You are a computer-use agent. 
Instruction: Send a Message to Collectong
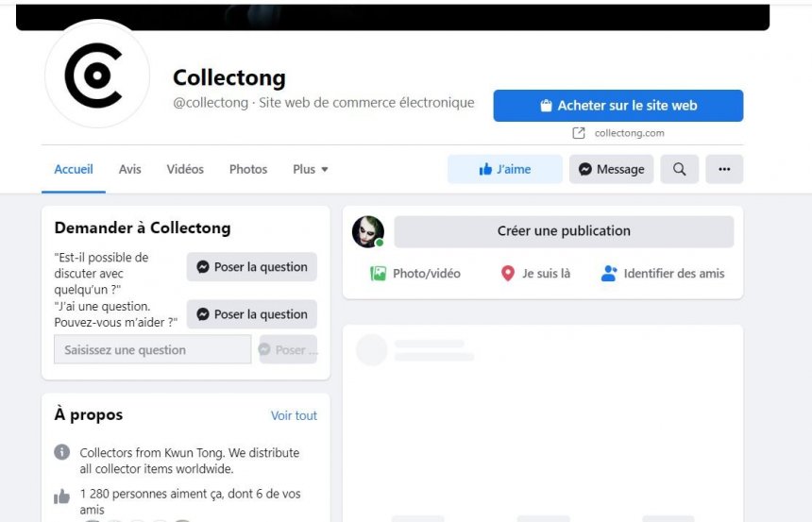point(611,169)
